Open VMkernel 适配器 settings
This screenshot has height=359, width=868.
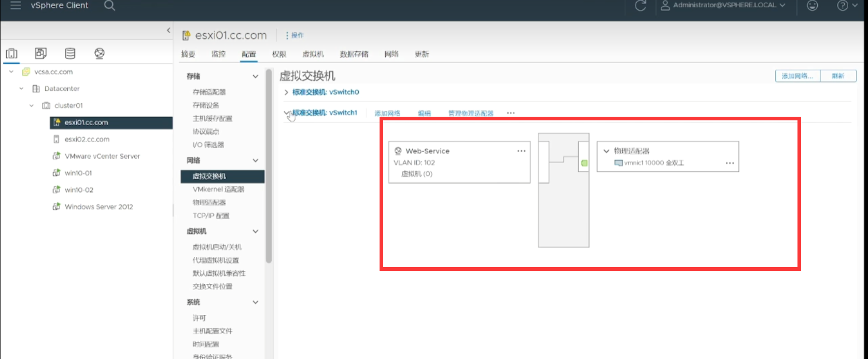(x=218, y=189)
